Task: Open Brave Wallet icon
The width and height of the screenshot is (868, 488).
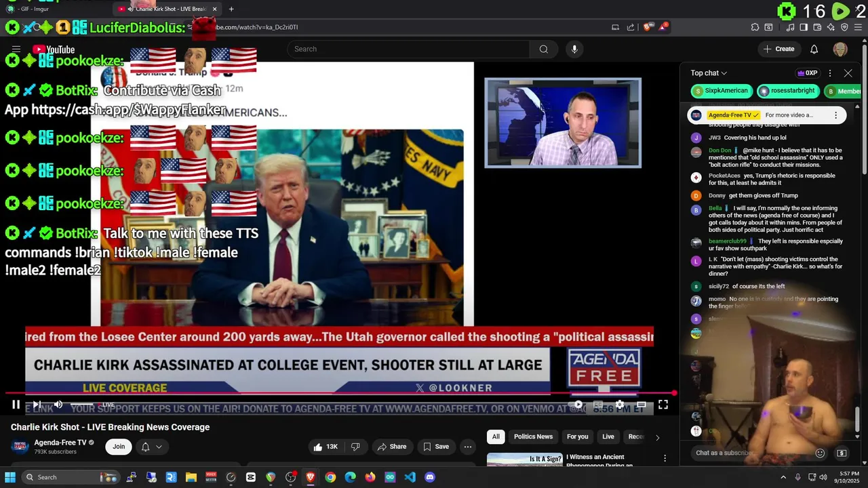Action: coord(817,27)
